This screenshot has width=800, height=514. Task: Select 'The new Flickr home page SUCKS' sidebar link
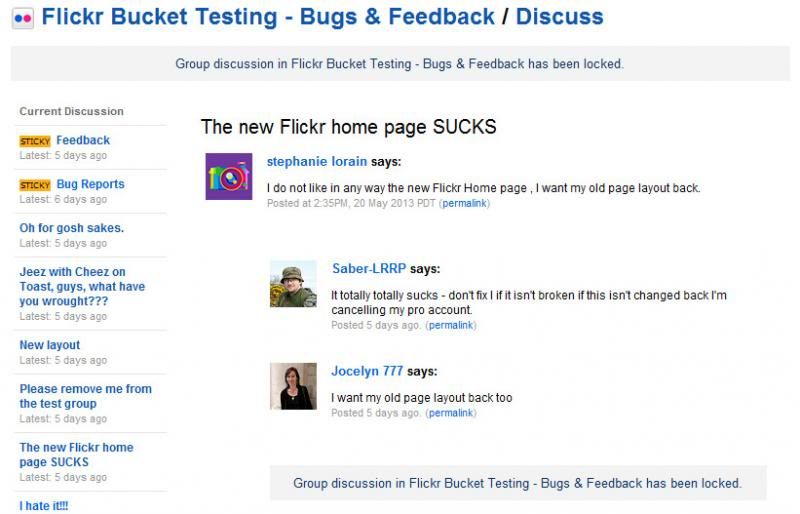click(76, 455)
